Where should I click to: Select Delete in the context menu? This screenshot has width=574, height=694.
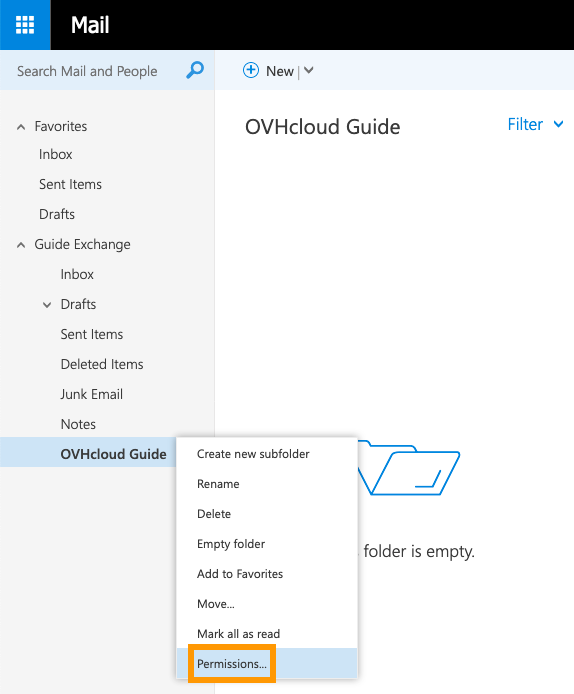coord(267,514)
